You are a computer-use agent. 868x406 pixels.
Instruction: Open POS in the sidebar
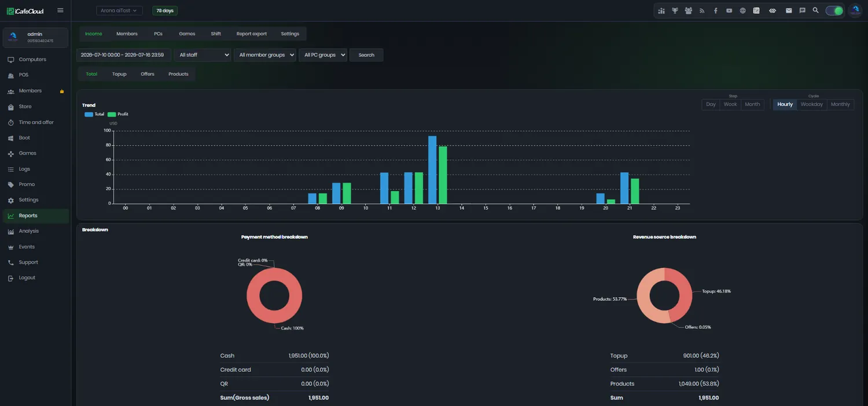[35, 75]
